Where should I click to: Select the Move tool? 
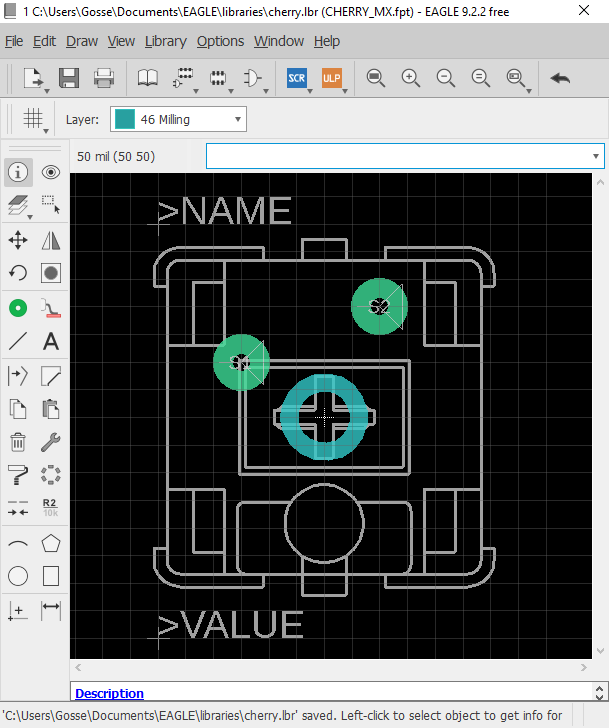[x=18, y=240]
